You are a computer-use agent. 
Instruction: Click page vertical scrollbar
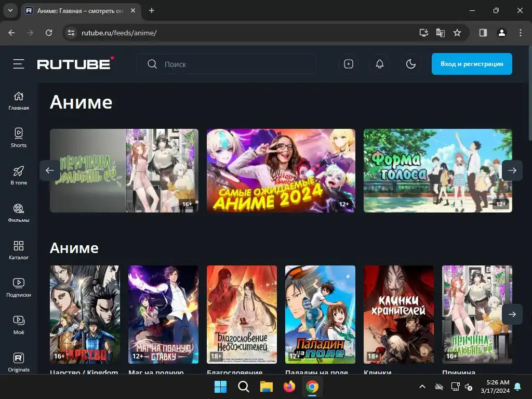pyautogui.click(x=530, y=94)
